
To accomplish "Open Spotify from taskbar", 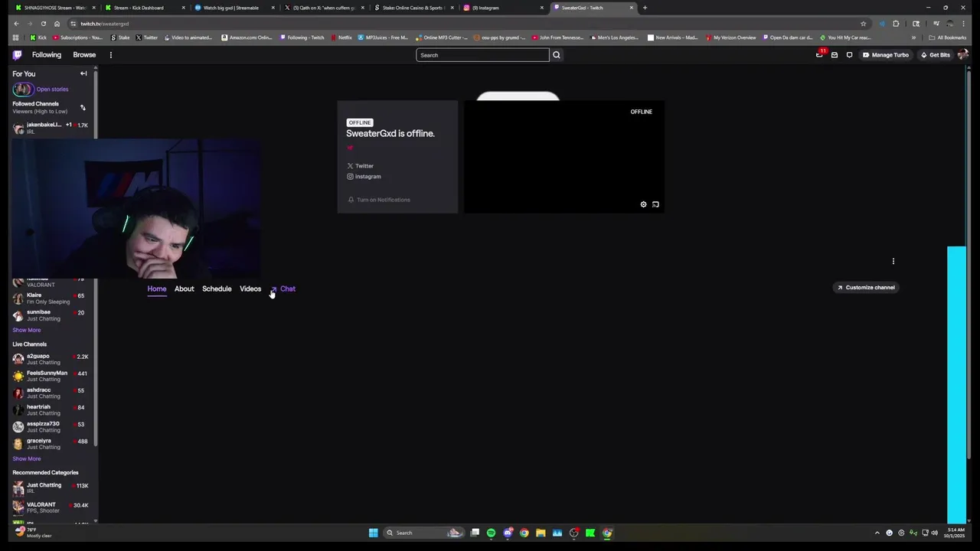I will 491,533.
